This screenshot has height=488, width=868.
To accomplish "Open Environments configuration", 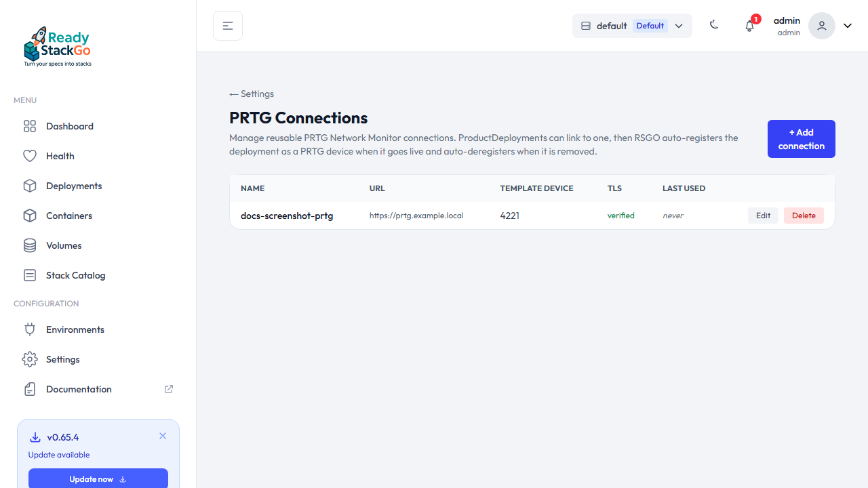I will (98, 329).
